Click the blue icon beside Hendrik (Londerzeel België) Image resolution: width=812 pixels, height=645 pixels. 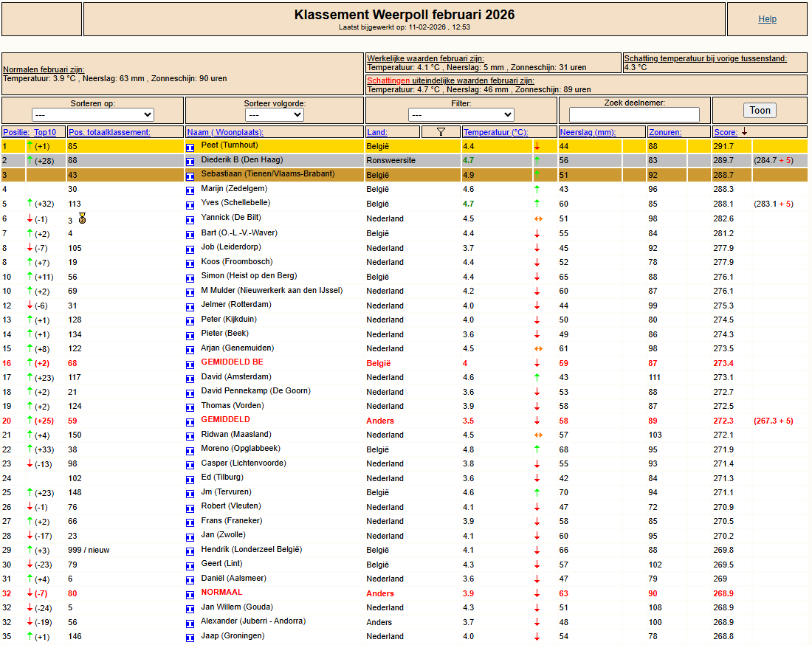tap(190, 551)
